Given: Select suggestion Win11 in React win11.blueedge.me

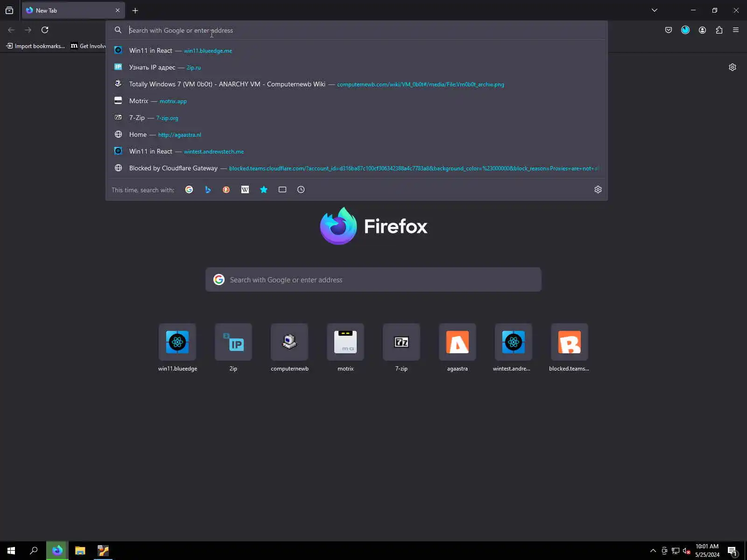Looking at the screenshot, I should pyautogui.click(x=357, y=50).
